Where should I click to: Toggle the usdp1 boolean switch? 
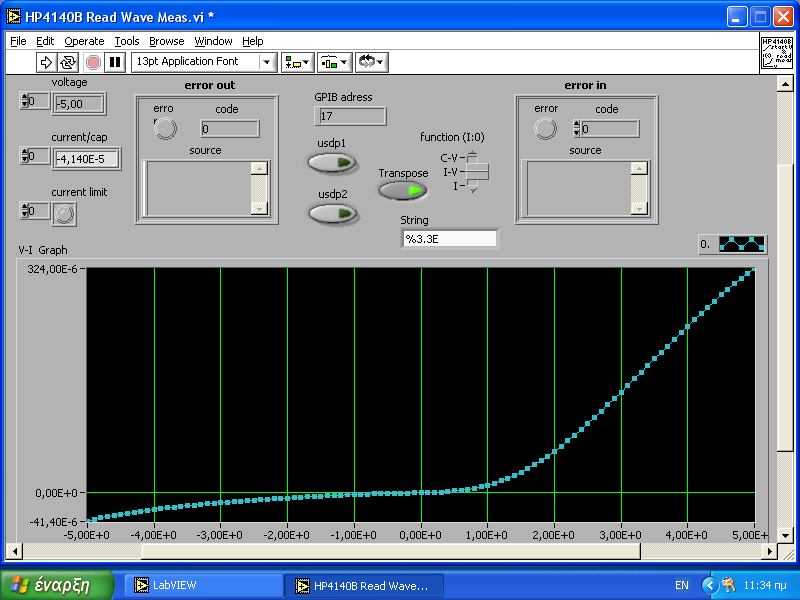(x=332, y=163)
